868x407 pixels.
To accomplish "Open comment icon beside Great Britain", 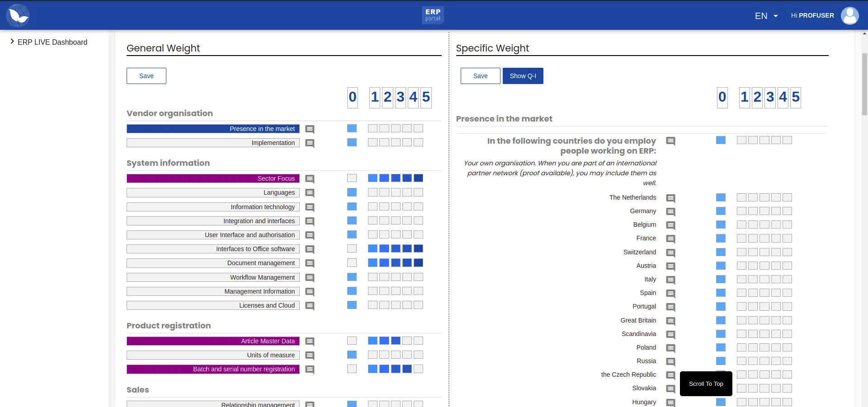I will (671, 321).
